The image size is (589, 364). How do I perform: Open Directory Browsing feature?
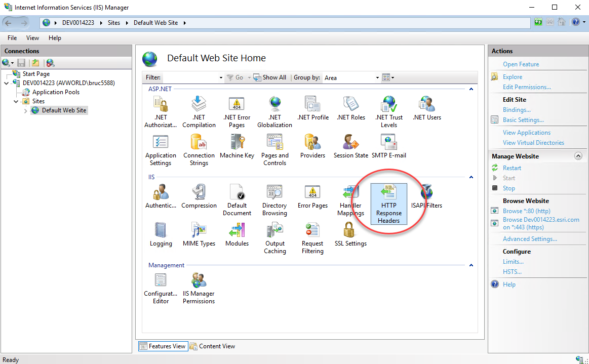(274, 200)
